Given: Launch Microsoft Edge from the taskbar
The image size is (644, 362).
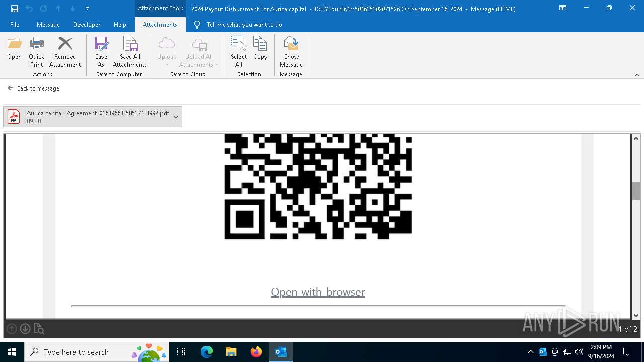Looking at the screenshot, I should (x=207, y=352).
